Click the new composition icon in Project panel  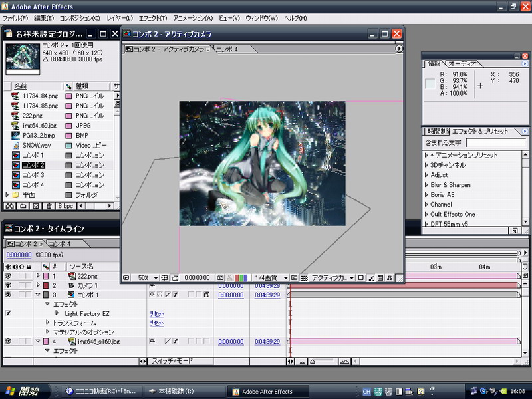(x=36, y=206)
